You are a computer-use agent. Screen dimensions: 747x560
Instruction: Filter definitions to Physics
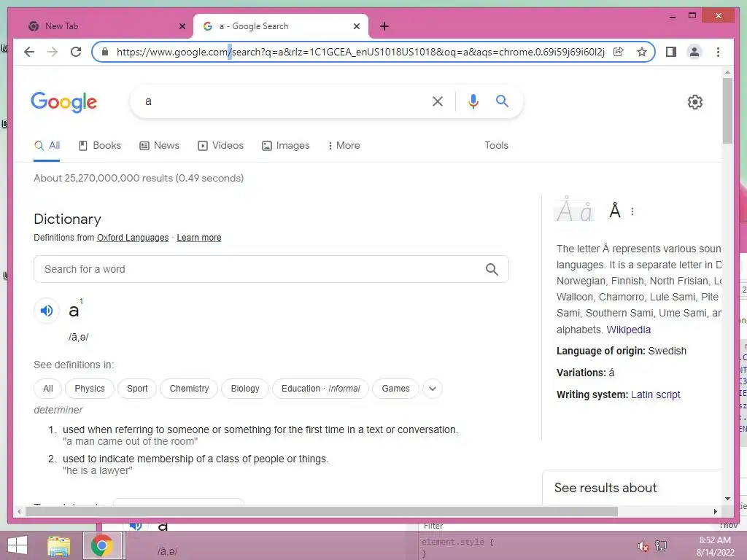pyautogui.click(x=90, y=389)
